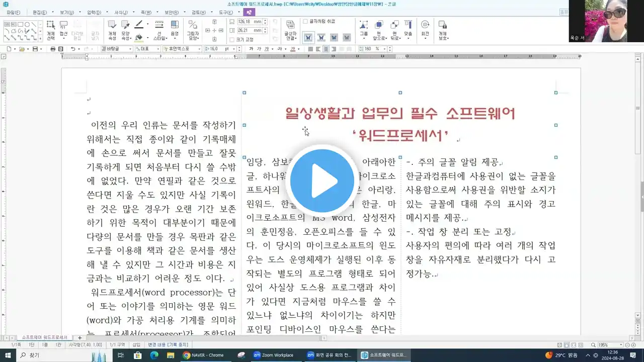Select the second text wrap style icon
This screenshot has width=644, height=362.
pyautogui.click(x=320, y=37)
